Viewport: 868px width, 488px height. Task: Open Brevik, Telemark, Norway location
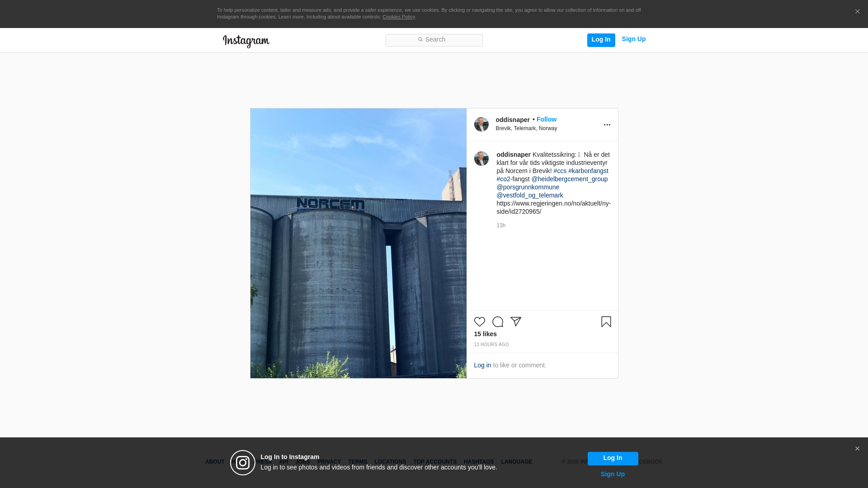click(526, 128)
